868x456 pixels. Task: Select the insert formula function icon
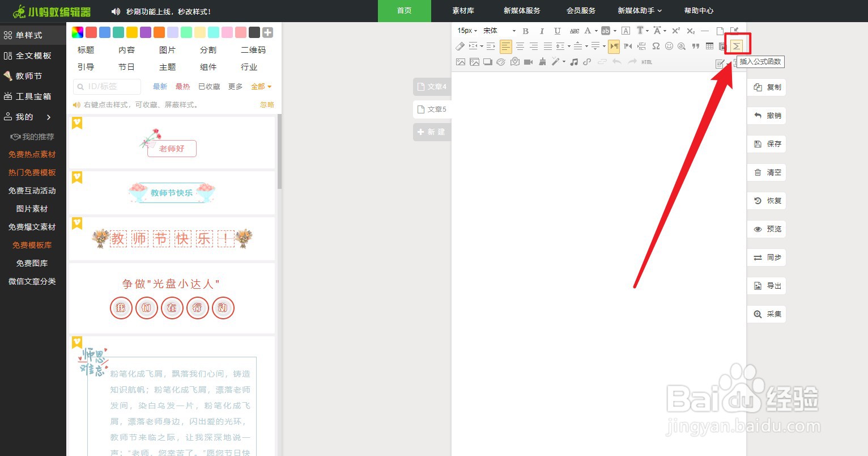736,46
